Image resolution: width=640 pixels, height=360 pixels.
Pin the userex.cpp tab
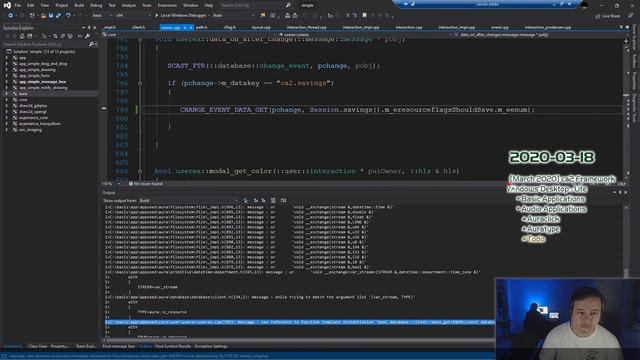click(x=184, y=28)
